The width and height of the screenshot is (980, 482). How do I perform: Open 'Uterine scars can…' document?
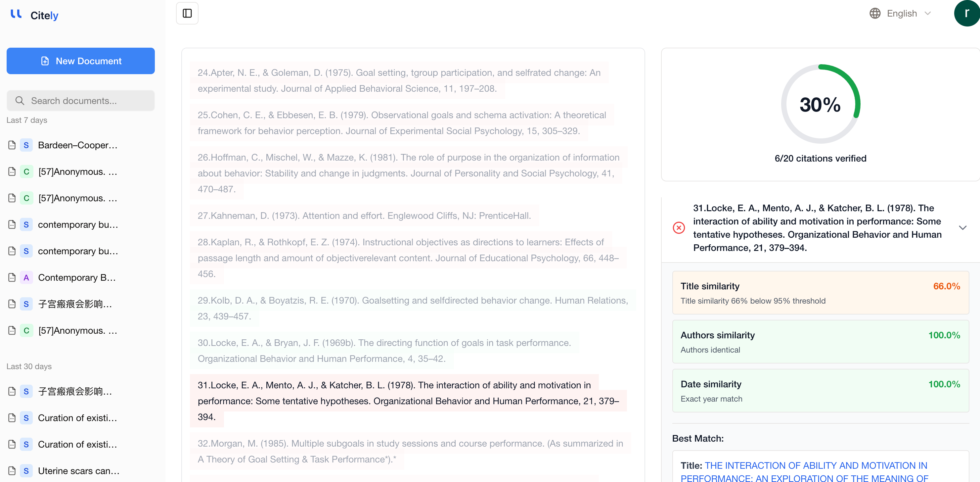(78, 470)
